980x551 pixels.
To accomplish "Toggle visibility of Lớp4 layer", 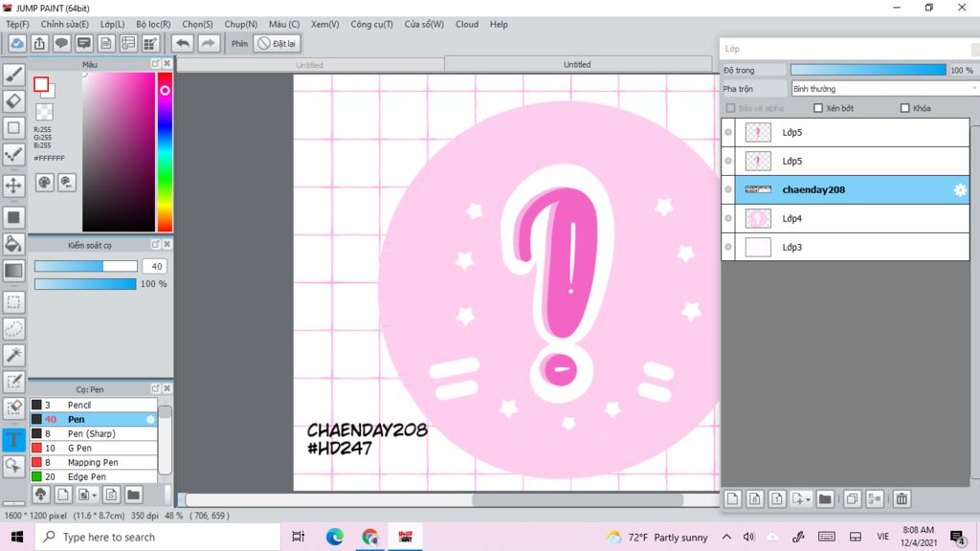I will (x=728, y=219).
